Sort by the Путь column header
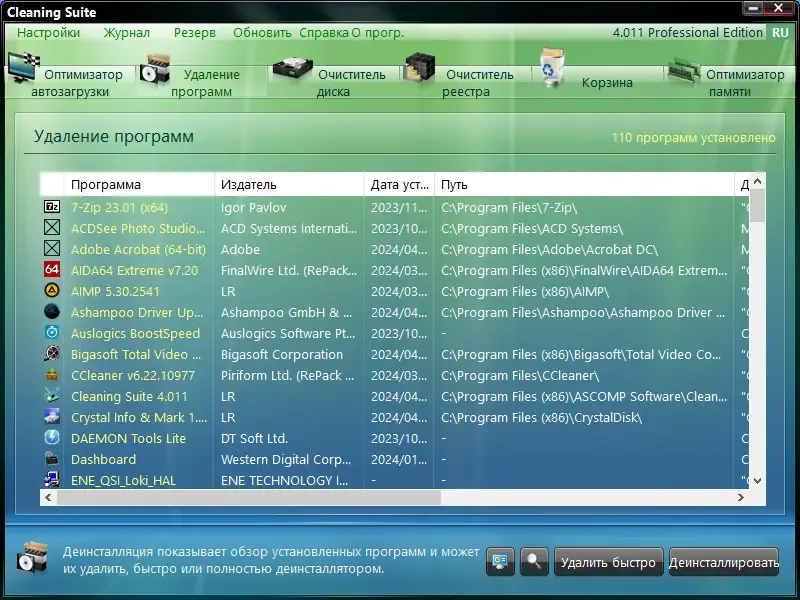 584,184
